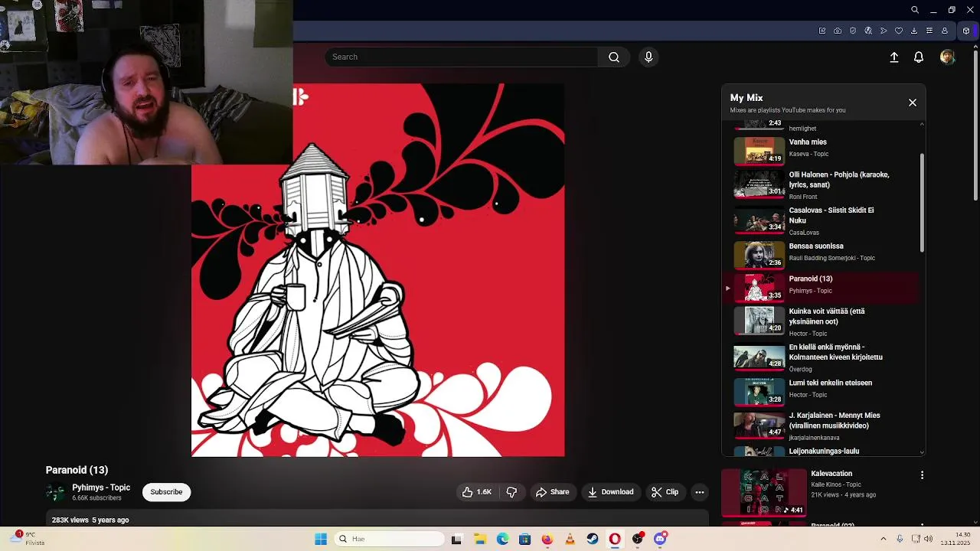The width and height of the screenshot is (980, 551).
Task: Open the weather widget on taskbar
Action: coord(26,539)
